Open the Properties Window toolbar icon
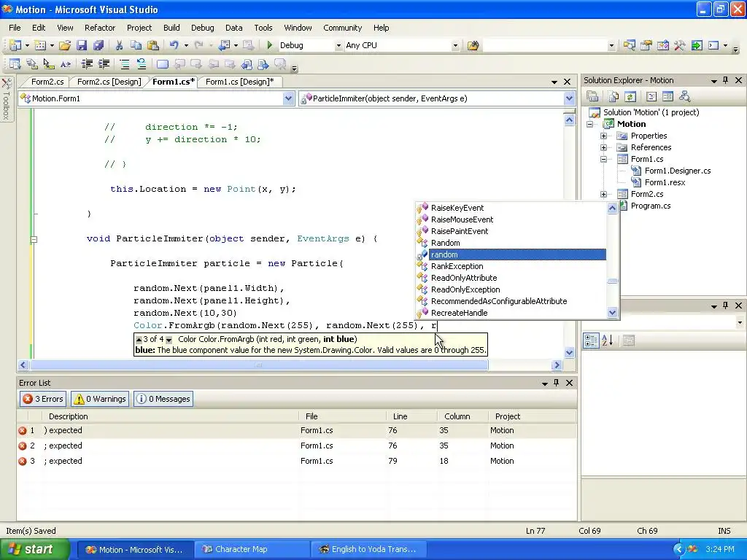The height and width of the screenshot is (560, 747). point(646,45)
